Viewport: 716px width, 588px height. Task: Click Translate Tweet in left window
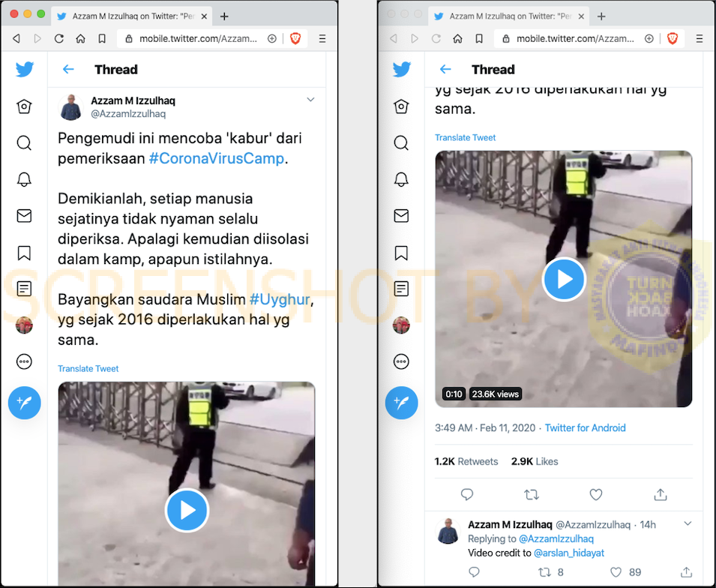88,369
